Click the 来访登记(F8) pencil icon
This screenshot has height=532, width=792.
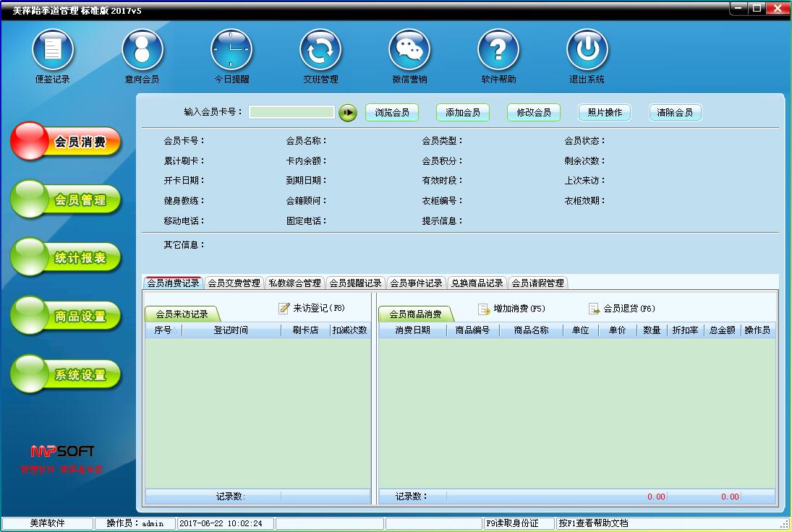tap(284, 308)
